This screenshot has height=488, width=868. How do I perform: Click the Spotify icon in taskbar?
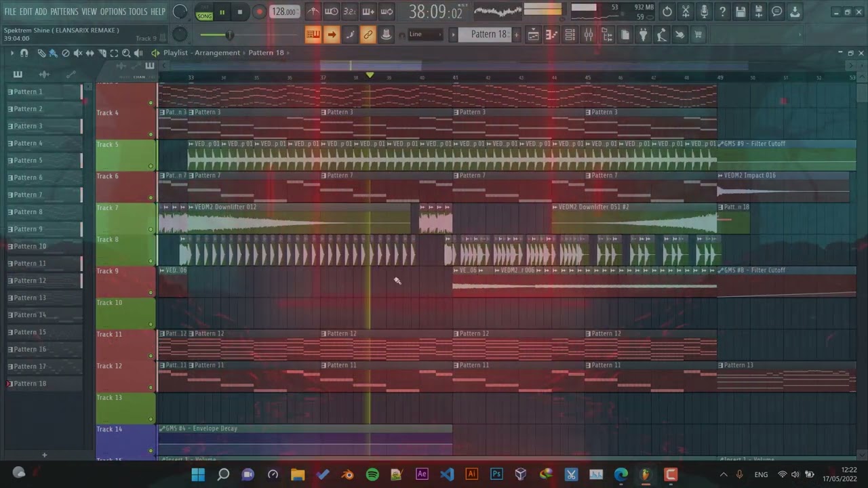372,474
